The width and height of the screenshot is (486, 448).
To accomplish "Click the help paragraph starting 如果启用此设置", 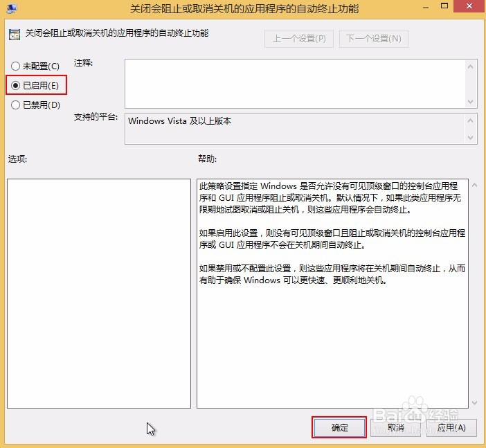I will [x=332, y=239].
